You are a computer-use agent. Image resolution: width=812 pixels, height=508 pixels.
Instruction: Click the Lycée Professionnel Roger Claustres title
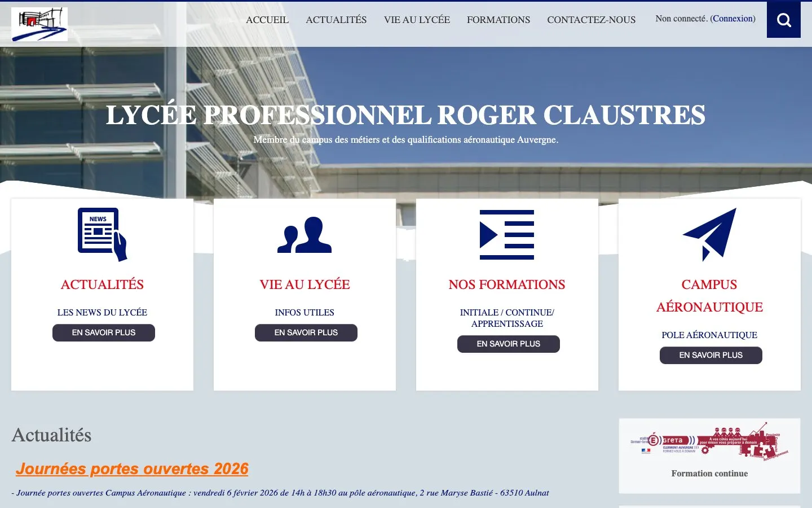point(406,115)
